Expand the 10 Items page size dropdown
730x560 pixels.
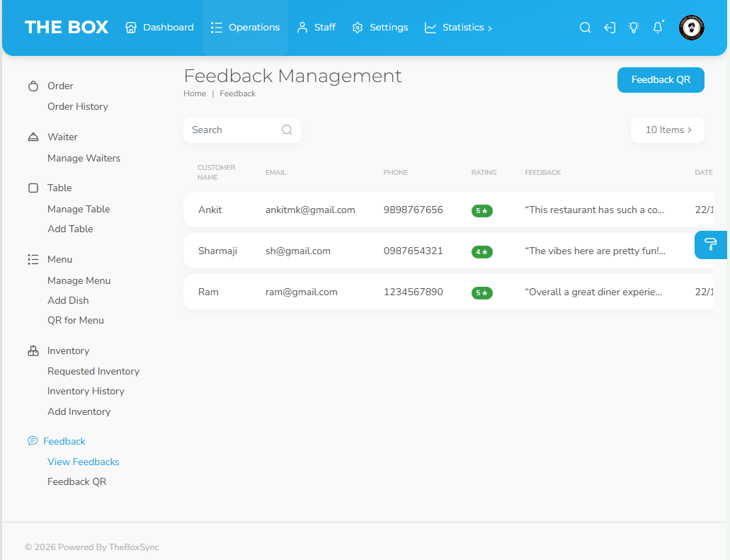point(668,130)
